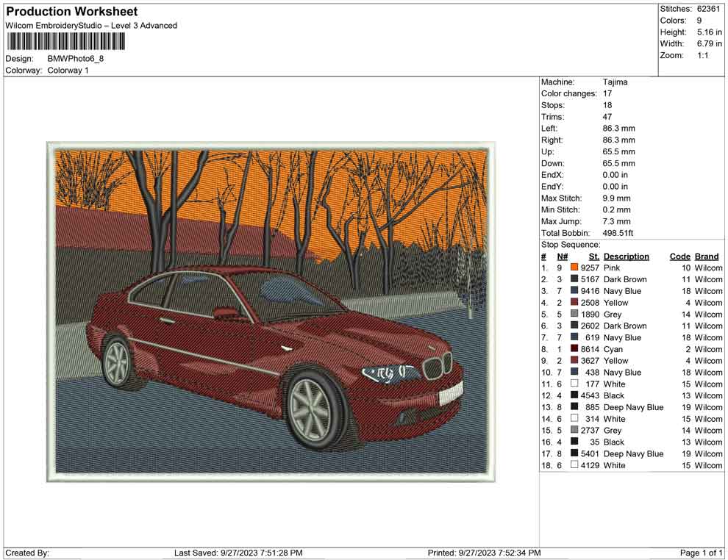Screen dimensions: 728x560
Task: Click the Printed timestamp in footer
Action: coord(485,553)
